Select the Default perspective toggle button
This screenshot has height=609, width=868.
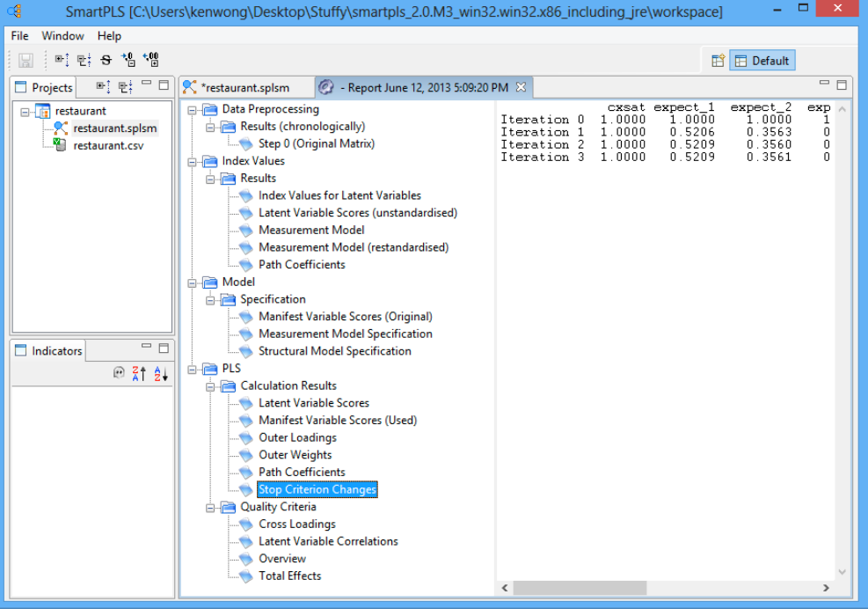click(762, 61)
